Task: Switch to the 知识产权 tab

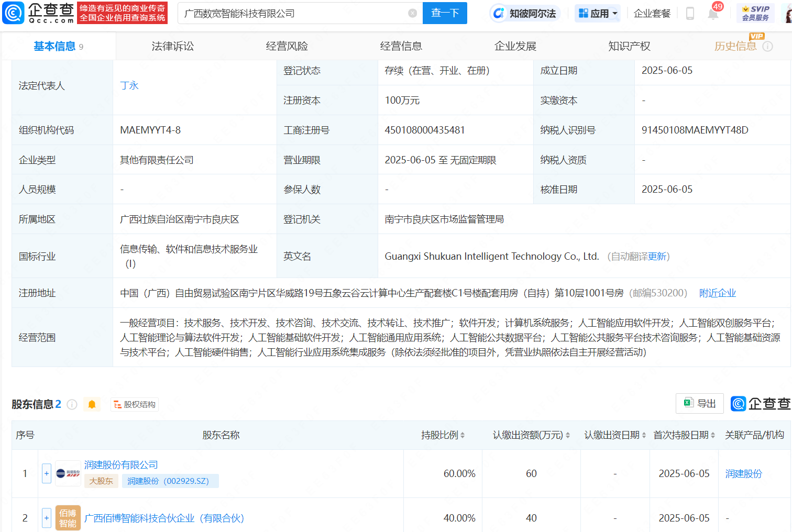Action: 630,46
